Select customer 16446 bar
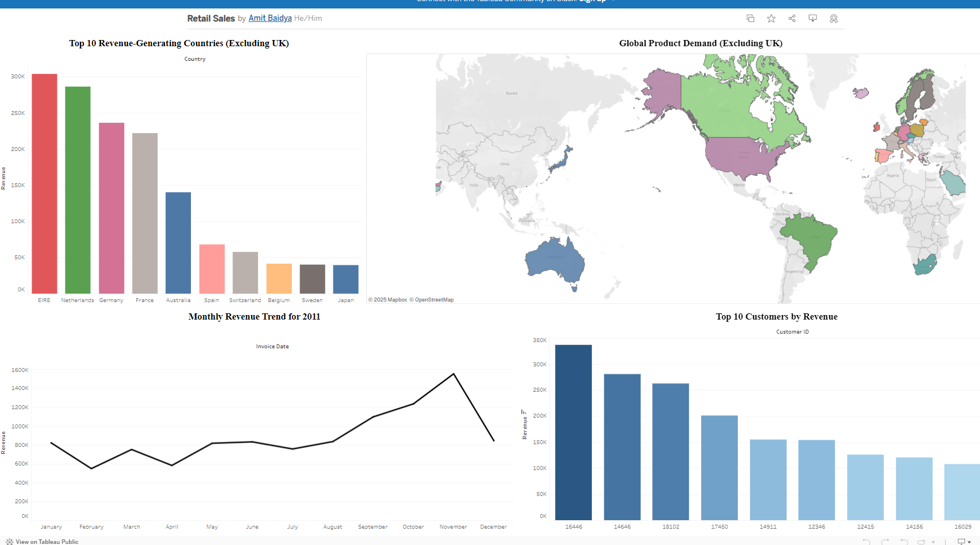Image resolution: width=980 pixels, height=545 pixels. (x=573, y=432)
